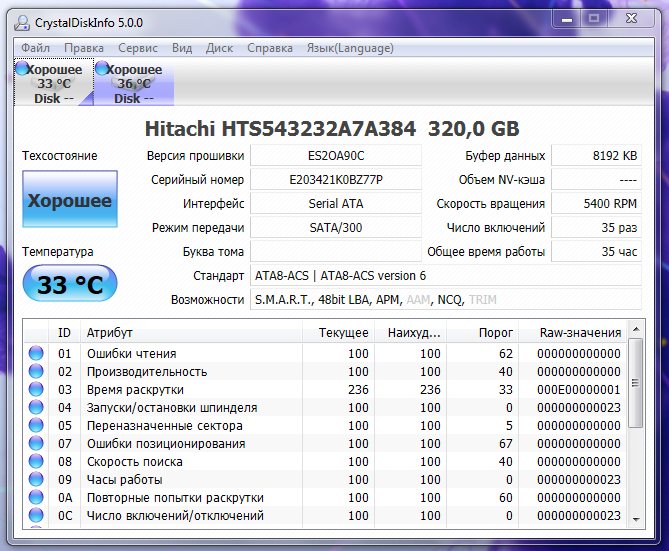Image resolution: width=669 pixels, height=551 pixels.
Task: Click status orb for Ошибки чтения row
Action: pos(36,353)
